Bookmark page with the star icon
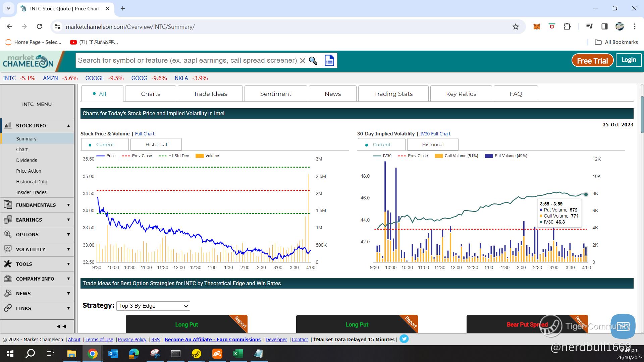 516,27
